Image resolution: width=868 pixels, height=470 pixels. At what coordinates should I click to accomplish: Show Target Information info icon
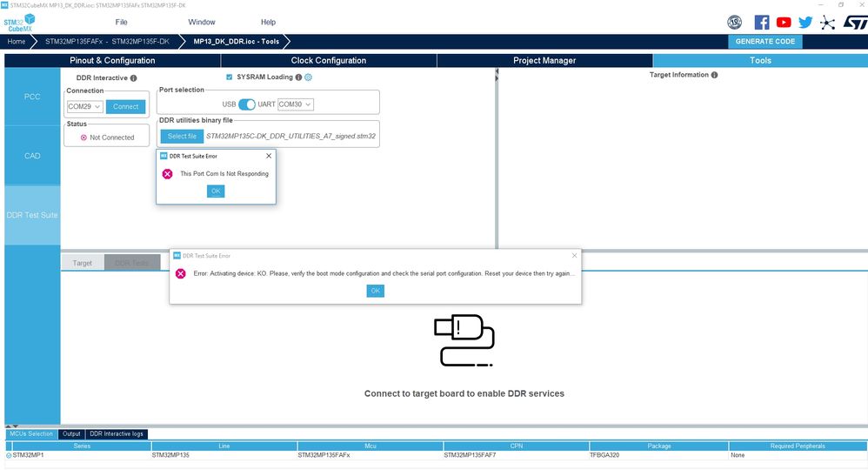714,75
